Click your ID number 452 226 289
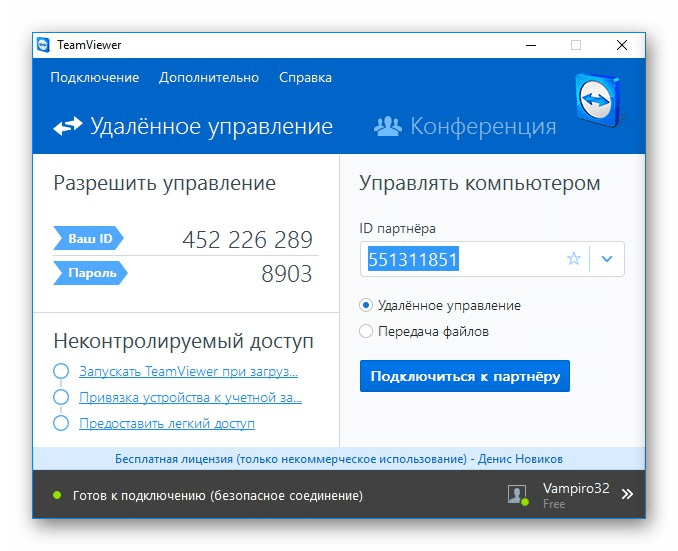The image size is (678, 551). coord(247,239)
